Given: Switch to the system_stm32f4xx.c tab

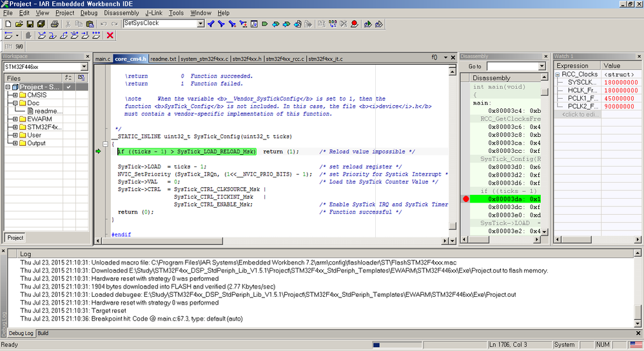Looking at the screenshot, I should click(x=204, y=59).
